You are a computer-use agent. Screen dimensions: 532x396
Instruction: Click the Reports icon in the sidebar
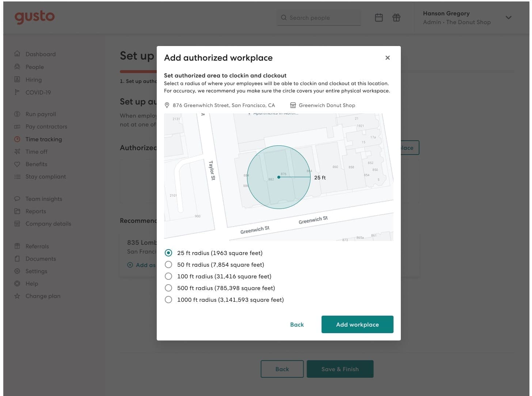pos(17,211)
